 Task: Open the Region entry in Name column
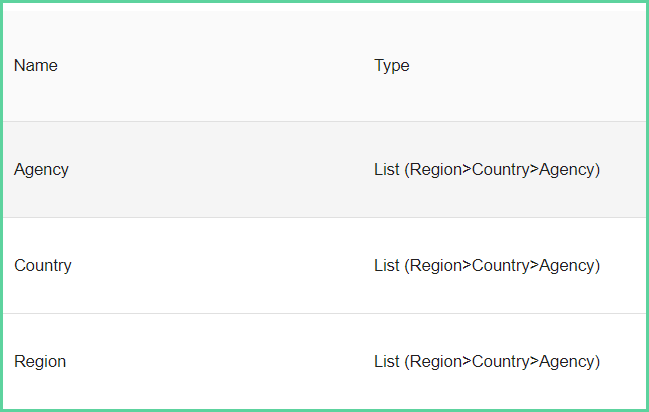pos(40,361)
